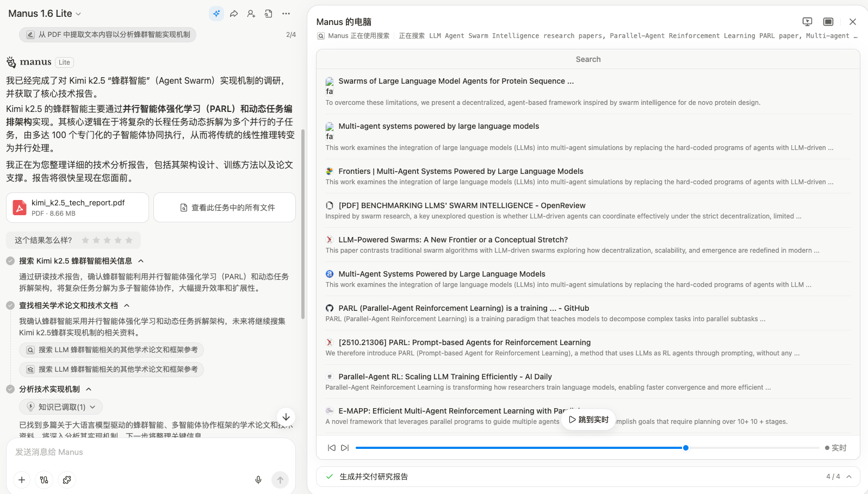Image resolution: width=868 pixels, height=494 pixels.
Task: Click the first 搜索 LLM 蜂群智能 search step chip
Action: 112,350
